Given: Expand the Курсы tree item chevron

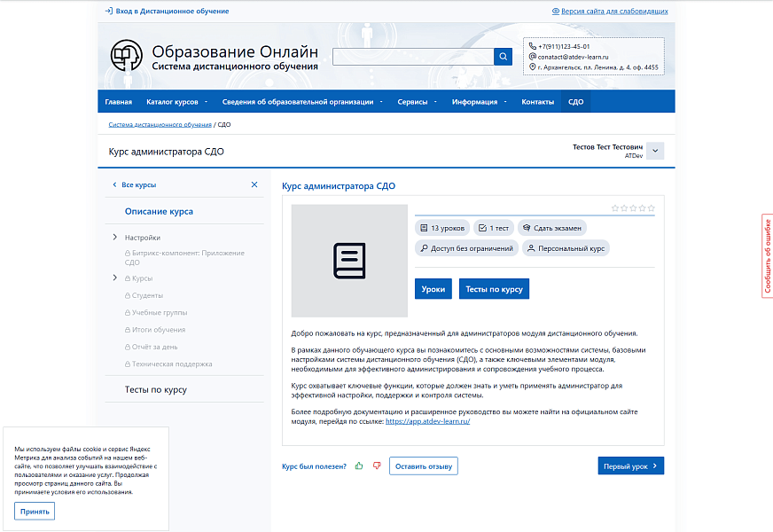Looking at the screenshot, I should coord(115,278).
